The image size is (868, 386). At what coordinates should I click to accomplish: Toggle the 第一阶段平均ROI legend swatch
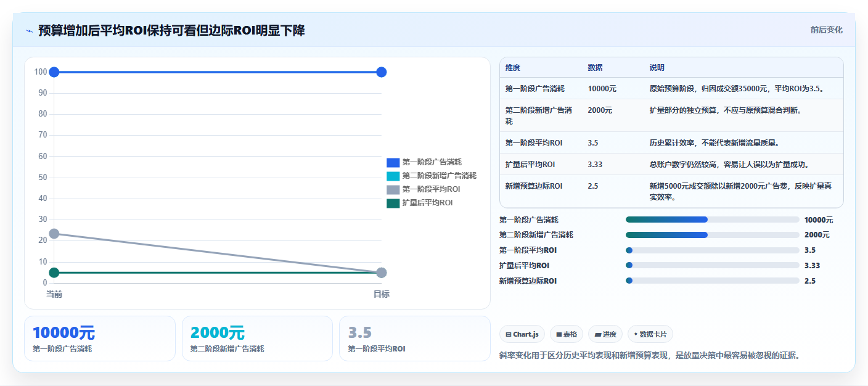[393, 190]
